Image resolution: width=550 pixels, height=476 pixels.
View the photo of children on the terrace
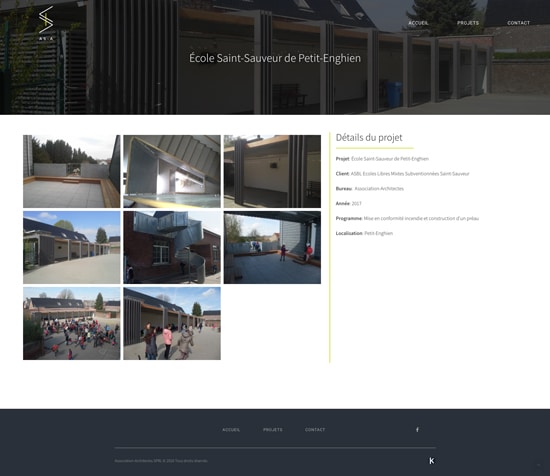pyautogui.click(x=272, y=247)
